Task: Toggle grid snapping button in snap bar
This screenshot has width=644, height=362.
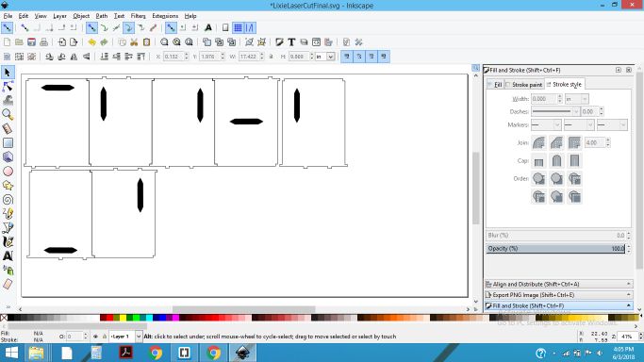Action: tap(238, 28)
